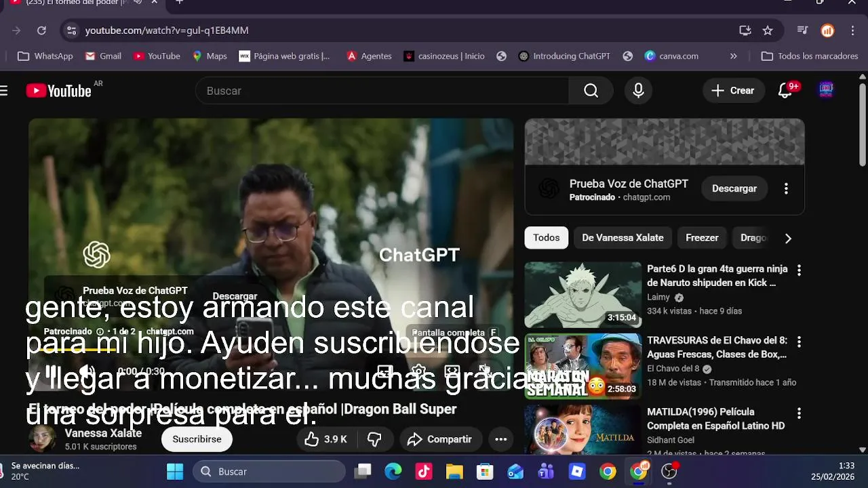Image resolution: width=868 pixels, height=488 pixels.
Task: Open site information icon in address bar
Action: click(72, 30)
